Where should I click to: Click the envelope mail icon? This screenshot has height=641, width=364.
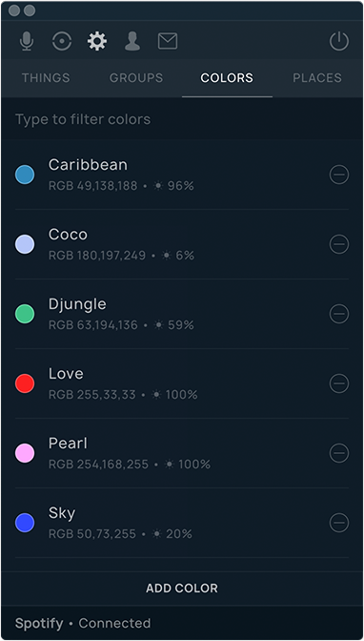click(x=168, y=41)
